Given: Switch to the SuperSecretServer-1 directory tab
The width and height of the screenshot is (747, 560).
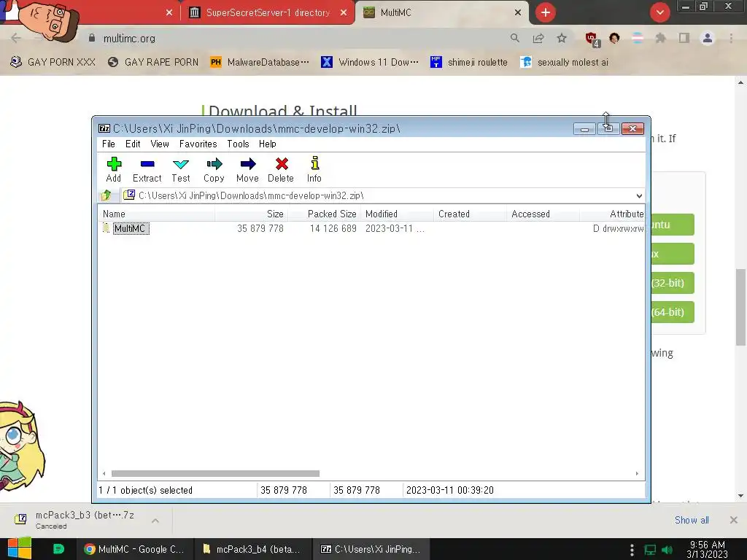Looking at the screenshot, I should click(x=268, y=13).
